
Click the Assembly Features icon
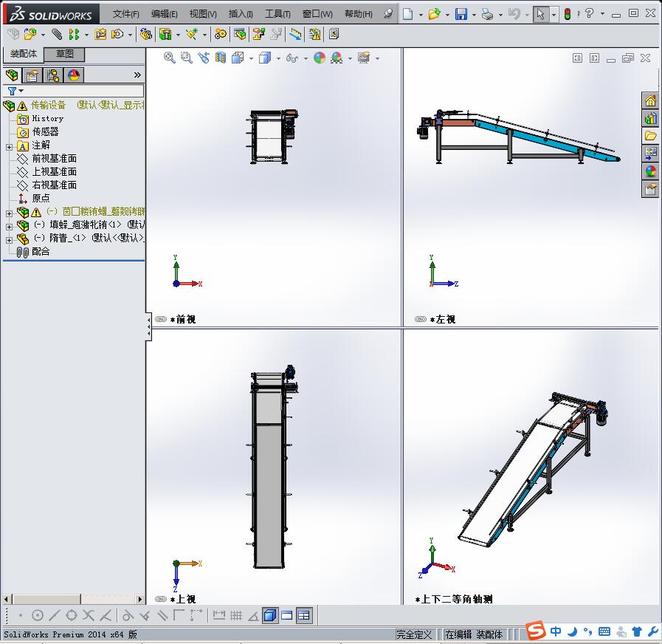coord(165,34)
